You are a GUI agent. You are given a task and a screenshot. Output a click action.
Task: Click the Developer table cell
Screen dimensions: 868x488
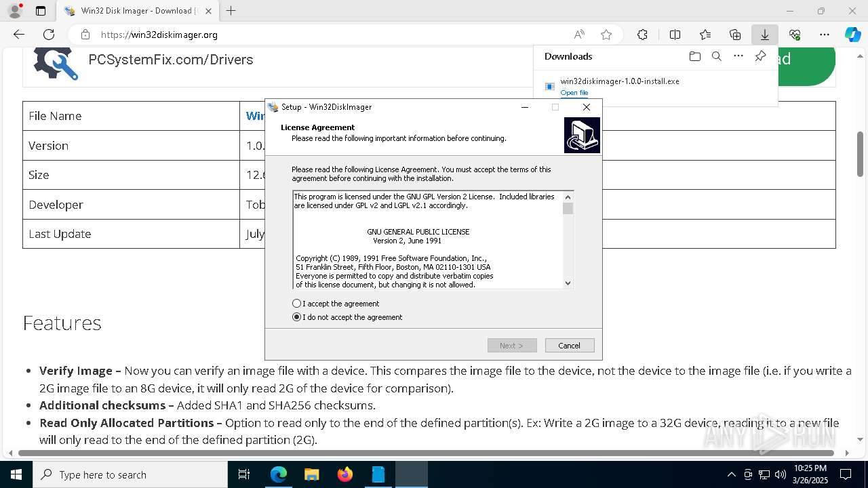click(x=131, y=205)
